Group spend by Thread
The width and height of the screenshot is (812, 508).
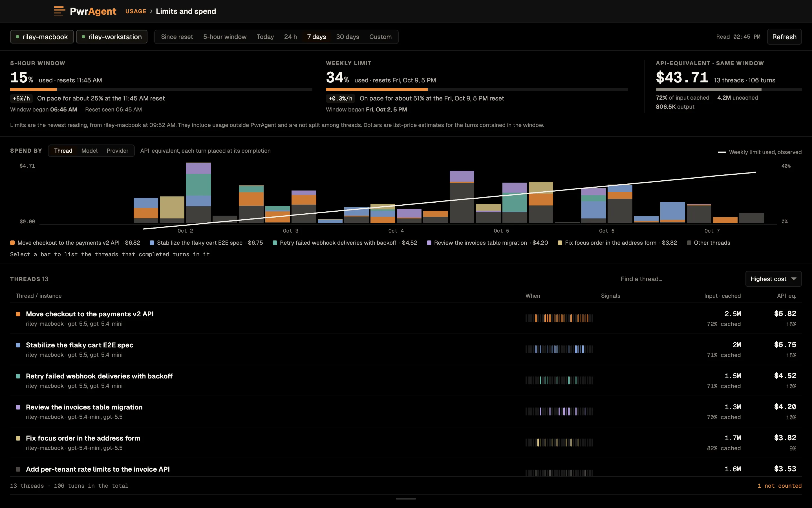point(63,151)
